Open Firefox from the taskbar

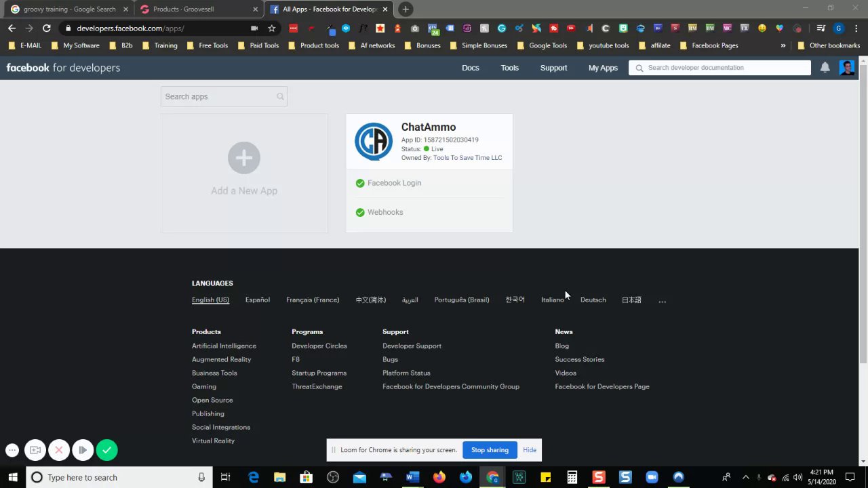(x=439, y=477)
